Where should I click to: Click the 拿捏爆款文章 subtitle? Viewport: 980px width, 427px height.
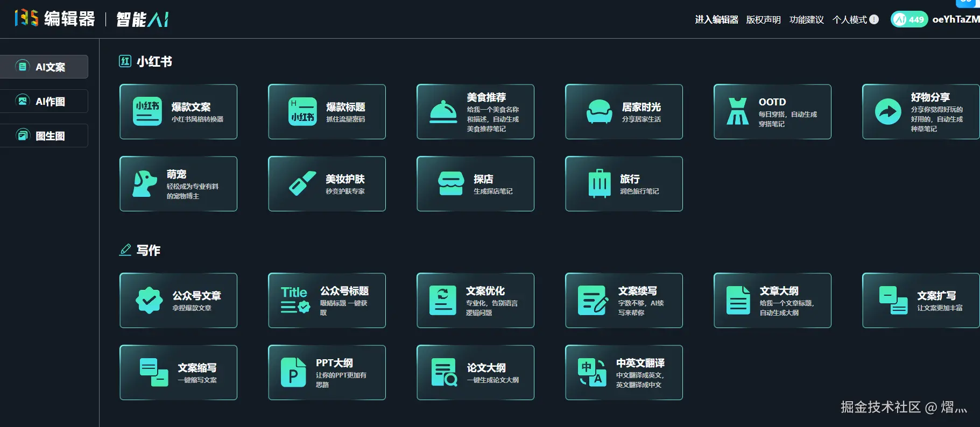tap(192, 308)
